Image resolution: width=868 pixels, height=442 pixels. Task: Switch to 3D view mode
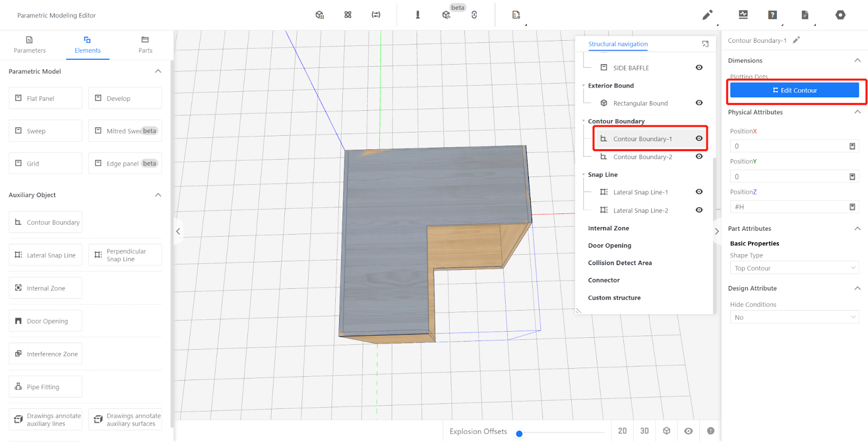pos(644,431)
